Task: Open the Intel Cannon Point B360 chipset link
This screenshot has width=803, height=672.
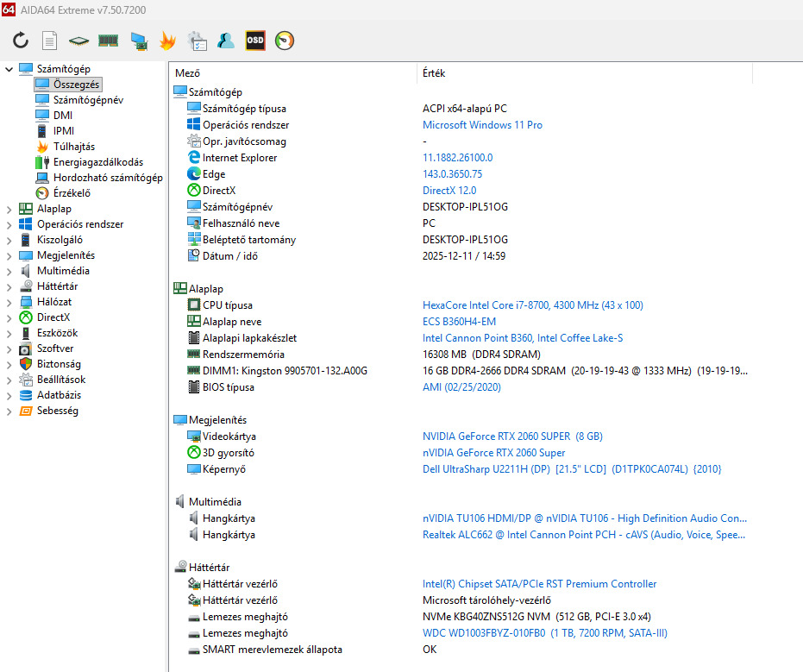Action: 523,338
